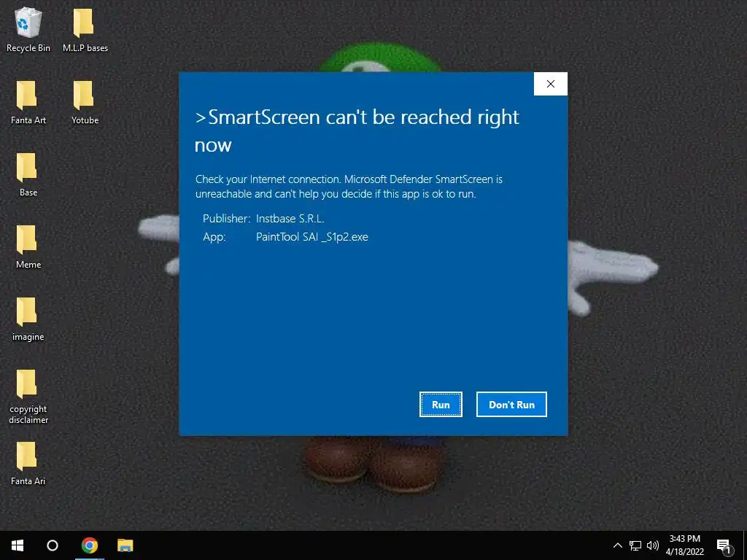The width and height of the screenshot is (747, 560).
Task: Open the volume control icon
Action: point(653,545)
